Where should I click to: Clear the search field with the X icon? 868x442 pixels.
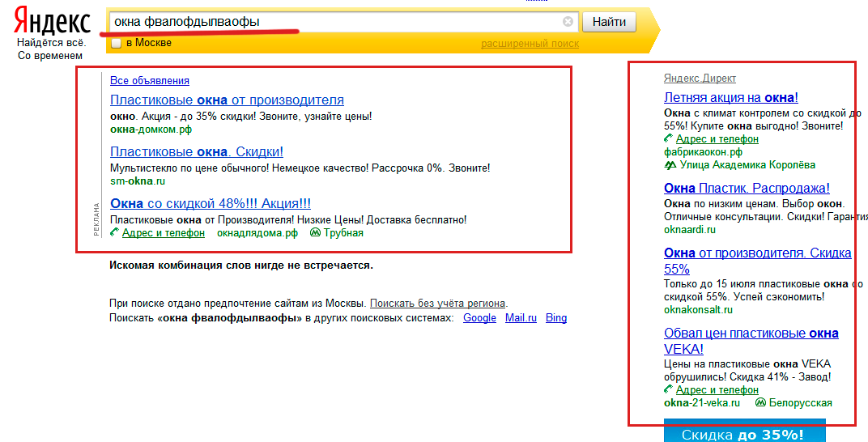568,22
